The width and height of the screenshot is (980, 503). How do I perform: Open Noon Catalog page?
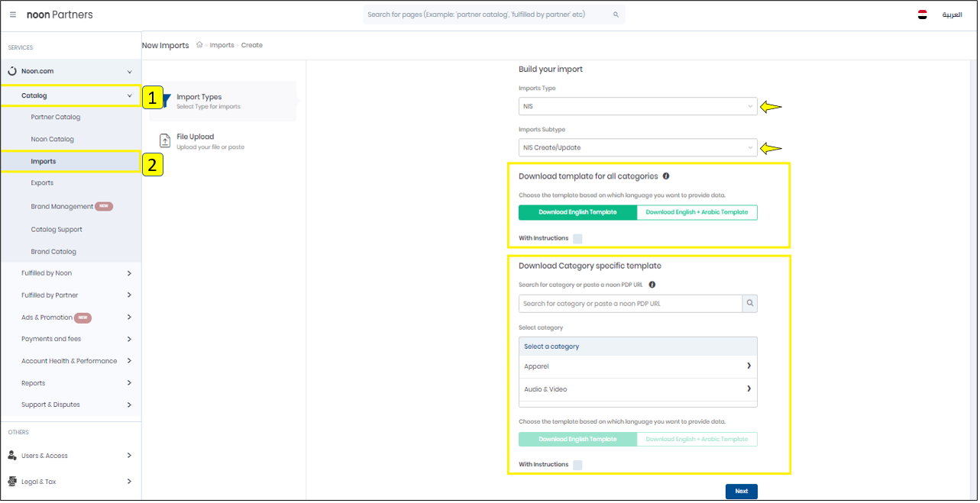click(53, 140)
